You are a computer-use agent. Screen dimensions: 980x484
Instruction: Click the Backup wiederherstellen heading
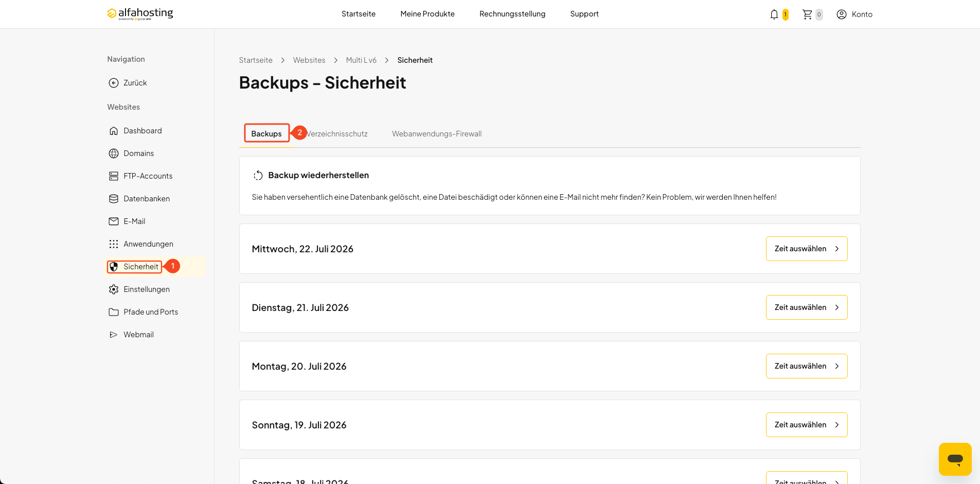coord(318,176)
